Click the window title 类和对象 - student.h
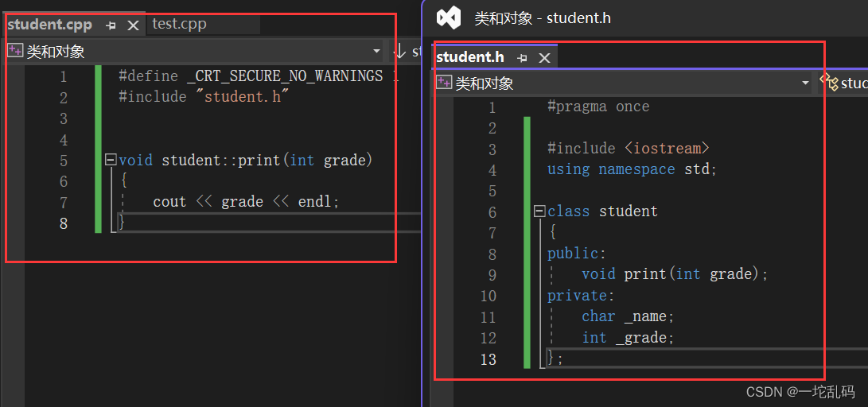The height and width of the screenshot is (407, 868). (x=543, y=17)
